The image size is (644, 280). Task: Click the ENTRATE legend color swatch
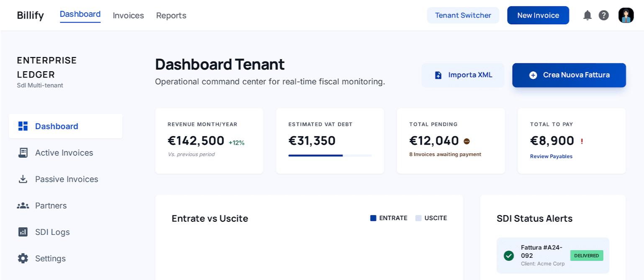tap(373, 218)
